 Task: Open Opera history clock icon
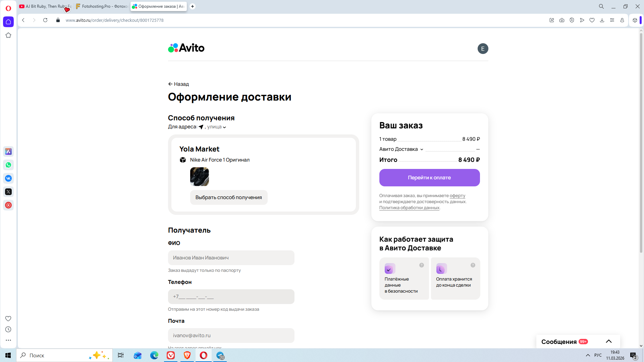[8, 329]
